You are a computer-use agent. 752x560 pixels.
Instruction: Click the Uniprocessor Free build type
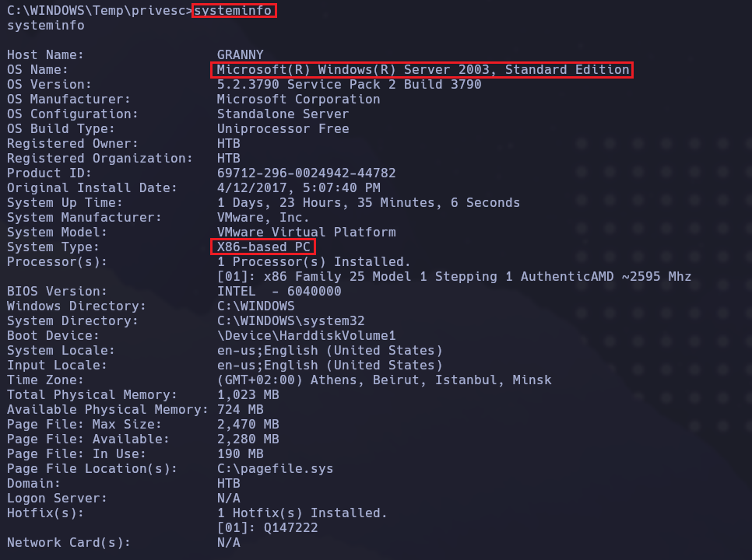pyautogui.click(x=283, y=128)
